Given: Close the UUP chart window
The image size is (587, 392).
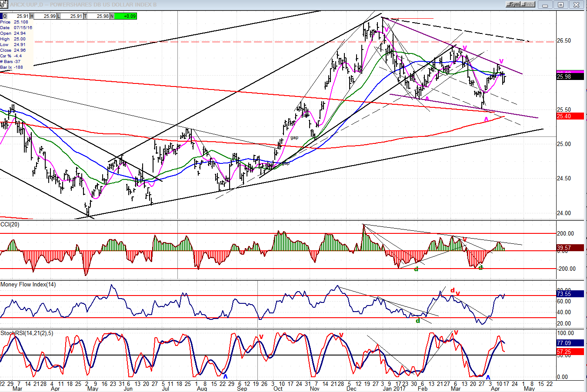Looking at the screenshot, I should coord(577,5).
